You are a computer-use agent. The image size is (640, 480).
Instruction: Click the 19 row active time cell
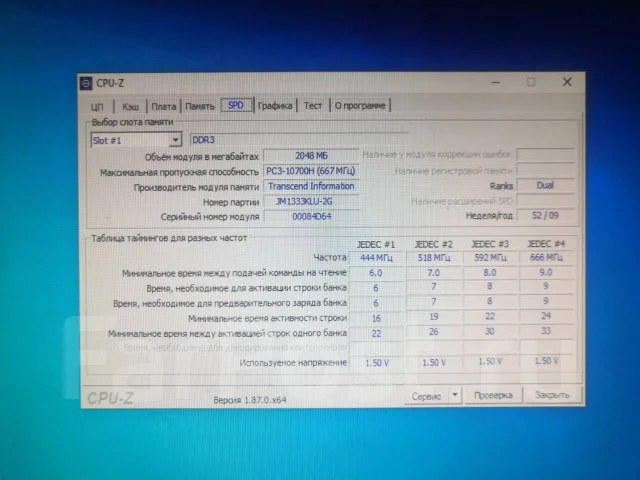click(x=433, y=317)
